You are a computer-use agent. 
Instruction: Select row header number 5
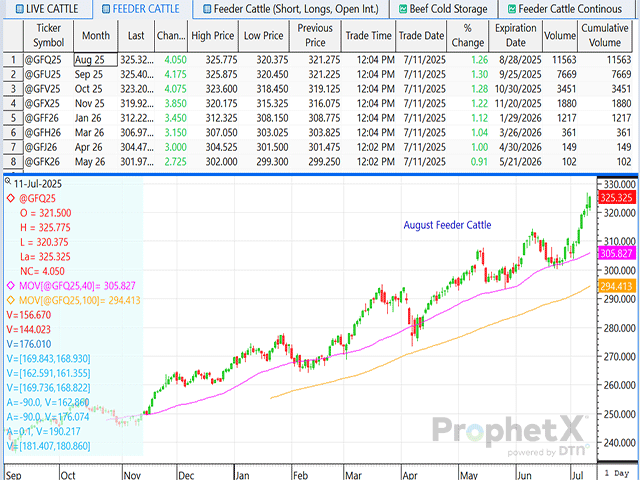[13, 118]
